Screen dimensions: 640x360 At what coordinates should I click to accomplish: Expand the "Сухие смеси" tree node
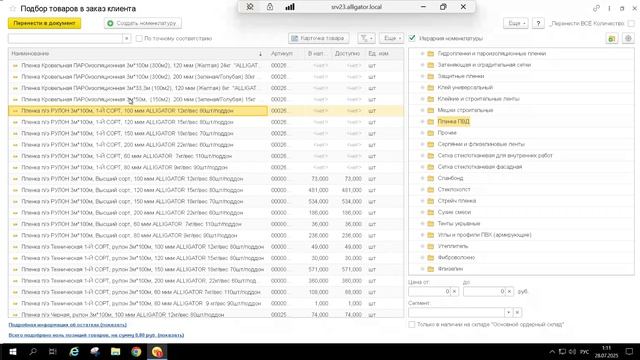pyautogui.click(x=422, y=212)
